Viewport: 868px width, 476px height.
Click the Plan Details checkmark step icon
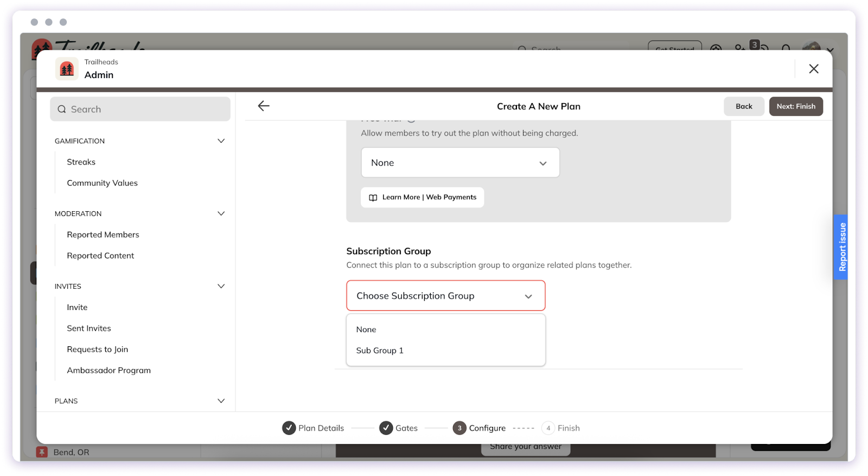coord(289,428)
